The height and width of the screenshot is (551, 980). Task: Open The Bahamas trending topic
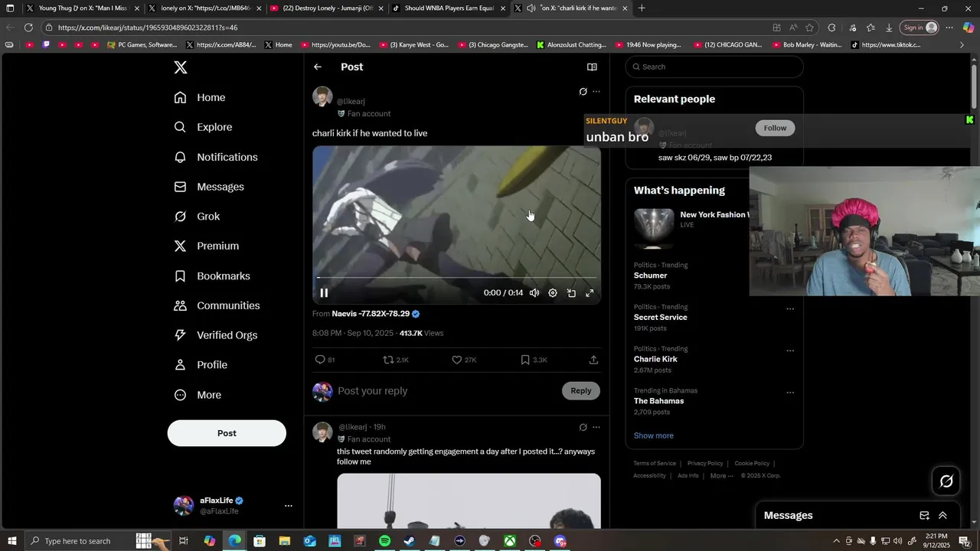tap(658, 401)
